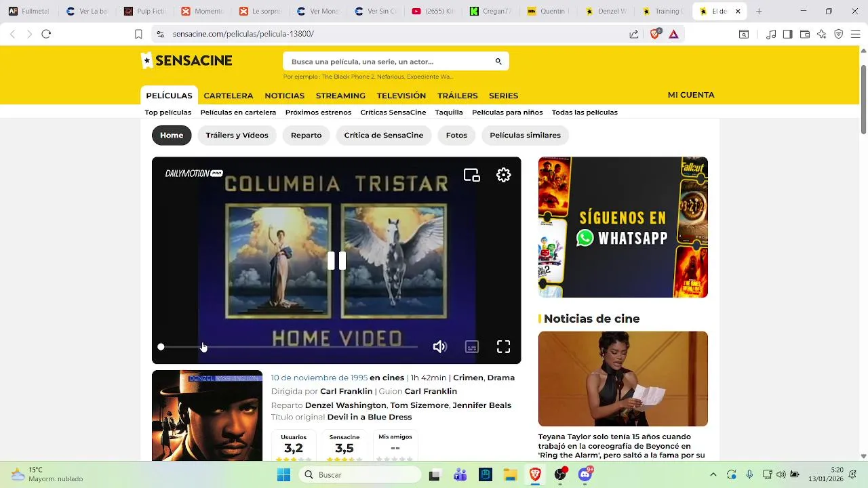Click the browser reload button
Image resolution: width=868 pixels, height=488 pixels.
pos(46,34)
